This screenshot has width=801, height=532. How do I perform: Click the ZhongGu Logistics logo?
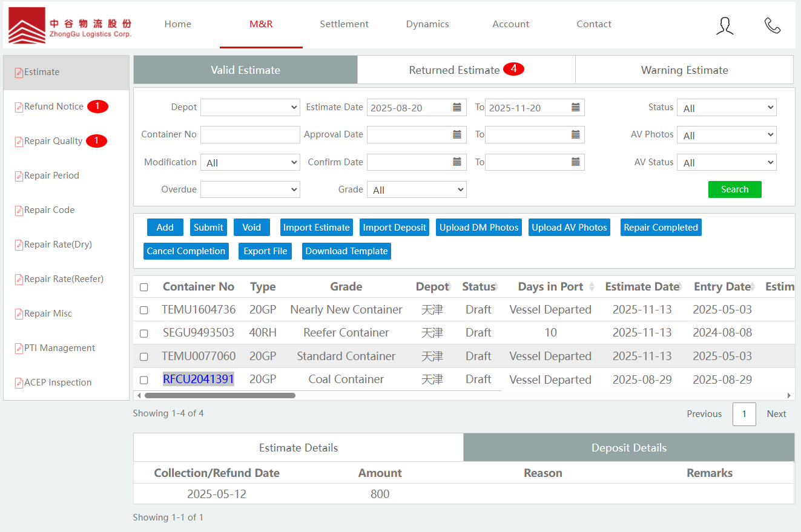[70, 25]
